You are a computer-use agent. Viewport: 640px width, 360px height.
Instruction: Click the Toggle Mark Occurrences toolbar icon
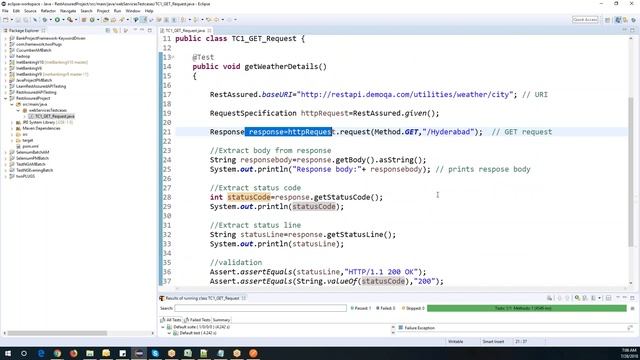[x=143, y=20]
